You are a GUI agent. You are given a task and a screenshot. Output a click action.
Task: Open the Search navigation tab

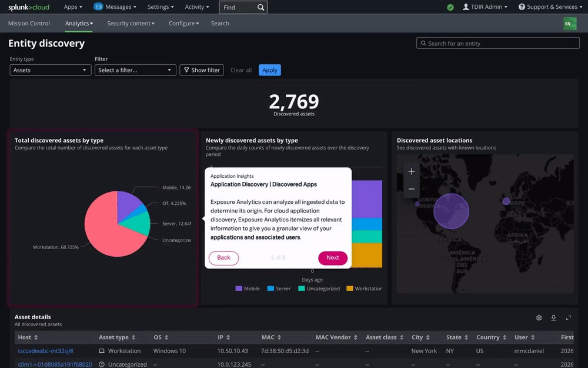[x=220, y=24]
